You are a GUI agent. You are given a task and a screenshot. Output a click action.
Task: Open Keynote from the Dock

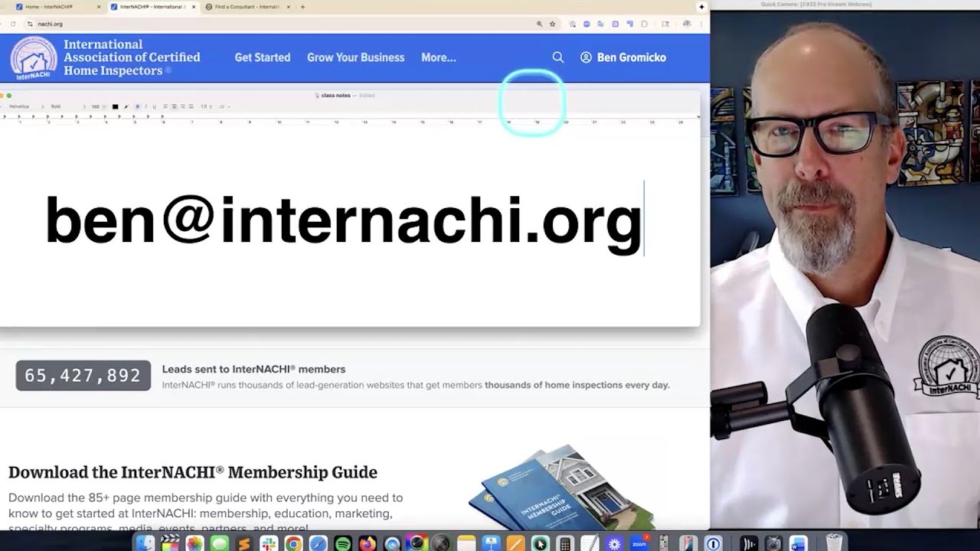pos(491,543)
